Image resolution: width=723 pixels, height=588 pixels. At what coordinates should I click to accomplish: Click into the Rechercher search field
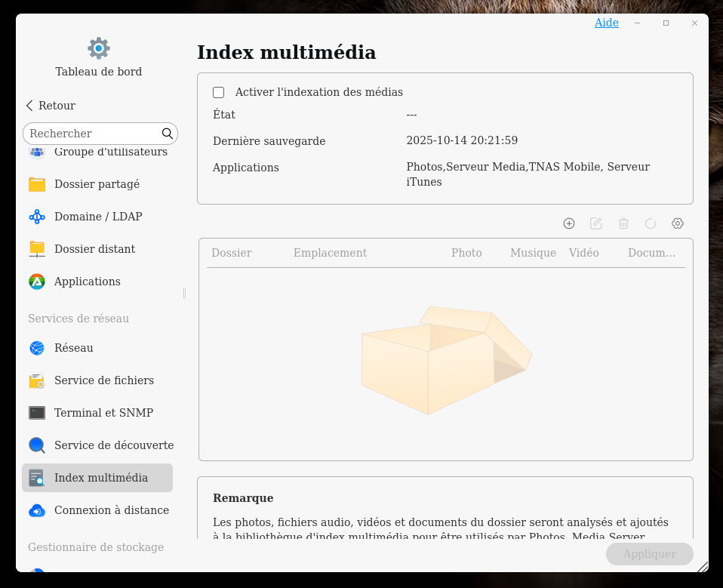pos(91,134)
